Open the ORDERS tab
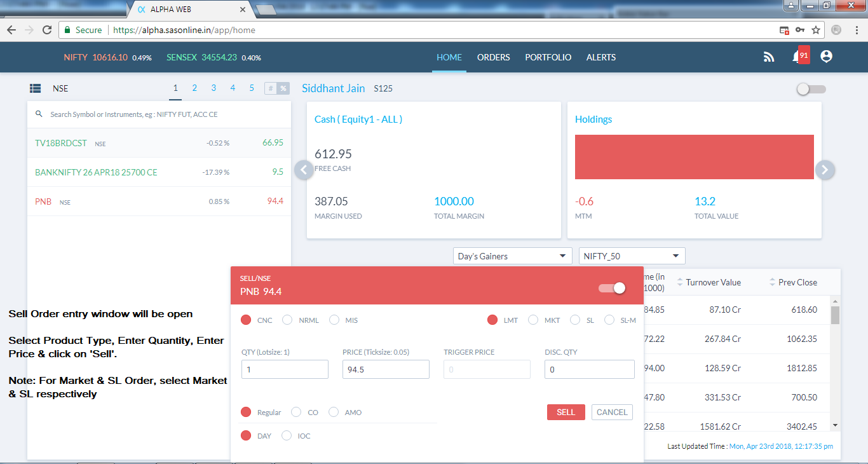 (494, 57)
